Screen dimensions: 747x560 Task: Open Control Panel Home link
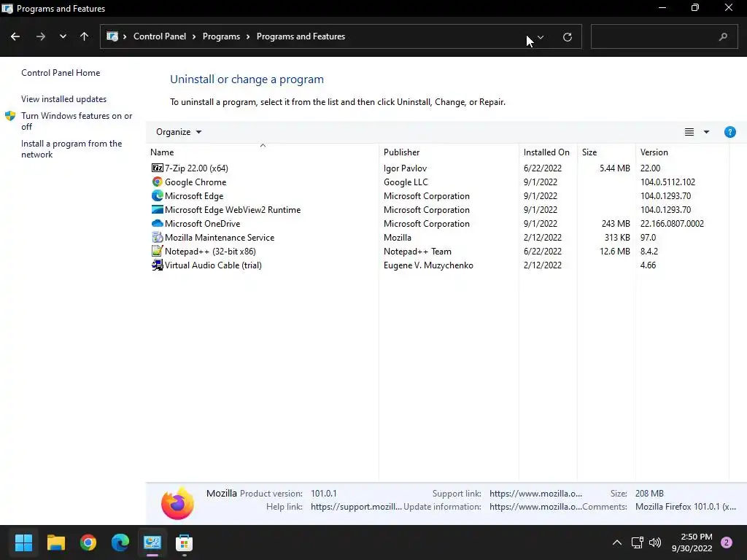61,73
